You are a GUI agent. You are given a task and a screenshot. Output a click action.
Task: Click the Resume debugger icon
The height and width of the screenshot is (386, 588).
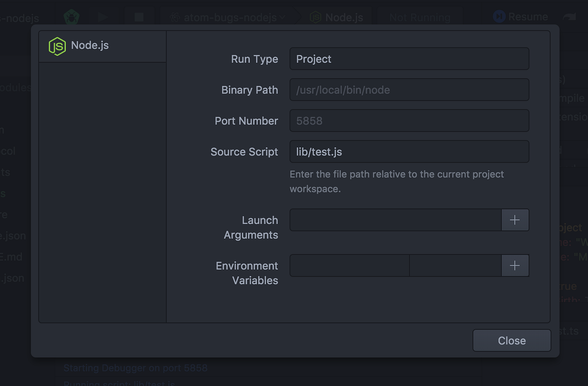(499, 17)
